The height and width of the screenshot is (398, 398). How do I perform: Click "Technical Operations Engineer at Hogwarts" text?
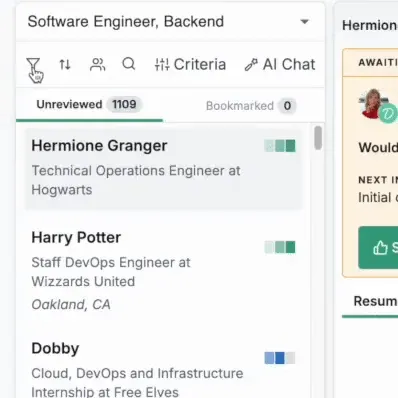click(x=136, y=180)
